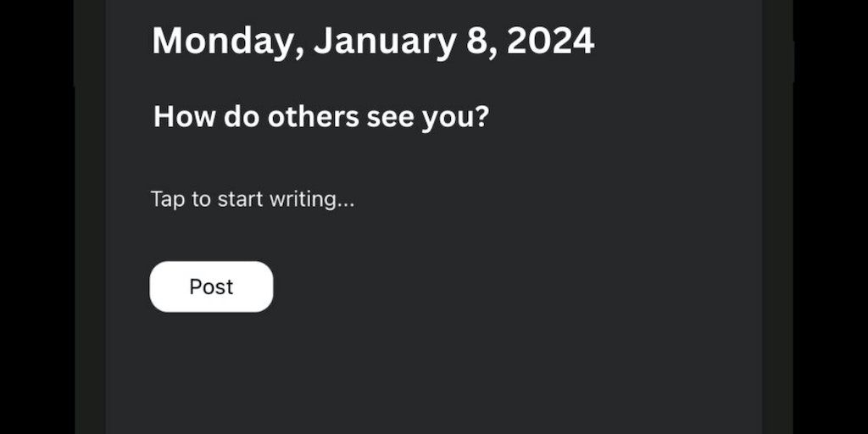Tap the 'Tap to start writing...' field
The image size is (868, 434).
pyautogui.click(x=252, y=200)
